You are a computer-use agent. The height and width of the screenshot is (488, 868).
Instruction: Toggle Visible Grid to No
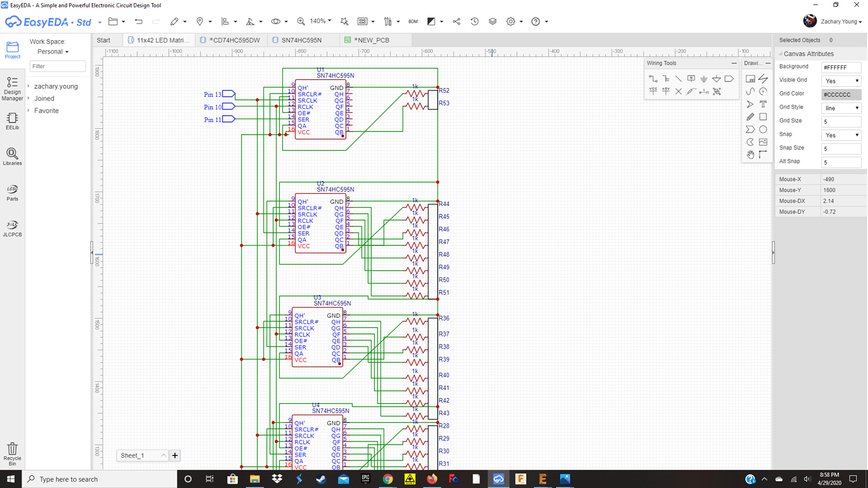[x=840, y=80]
